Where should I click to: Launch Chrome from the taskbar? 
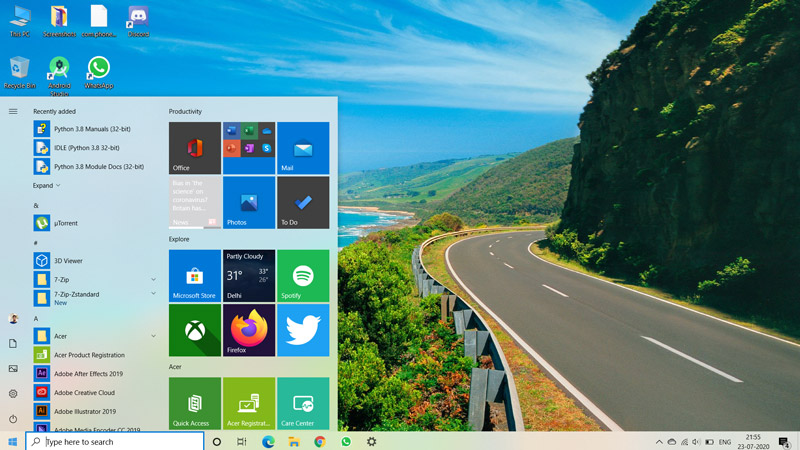pos(320,442)
